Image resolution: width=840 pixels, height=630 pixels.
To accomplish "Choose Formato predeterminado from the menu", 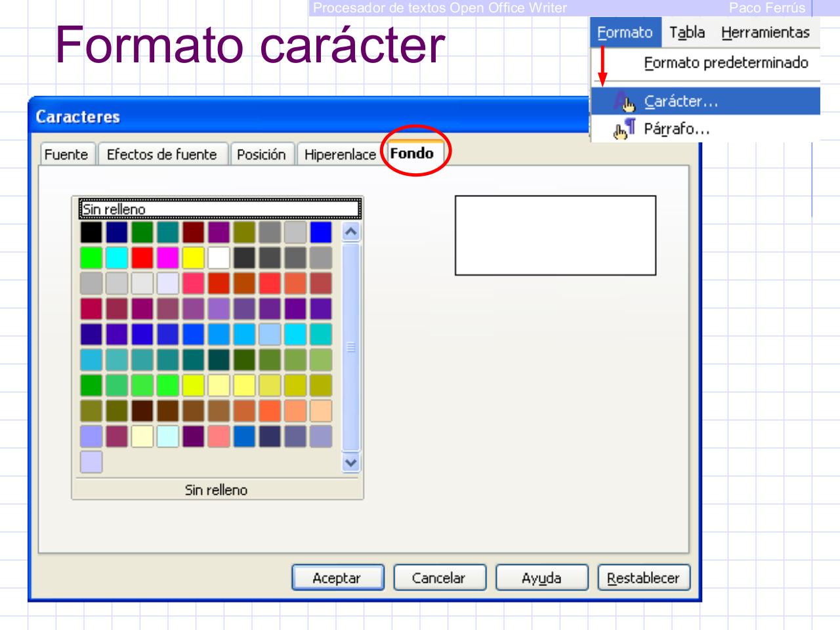I will coord(726,63).
